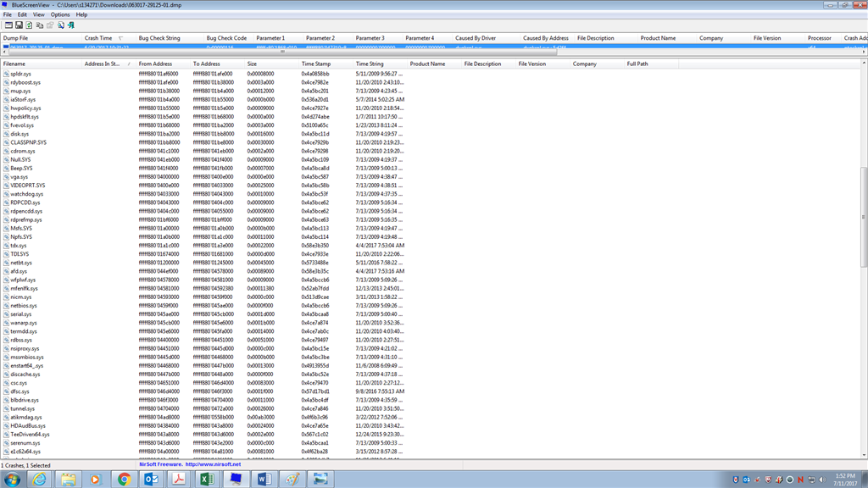The width and height of the screenshot is (868, 488).
Task: Open the nirsoft.net link in status bar
Action: [x=213, y=464]
